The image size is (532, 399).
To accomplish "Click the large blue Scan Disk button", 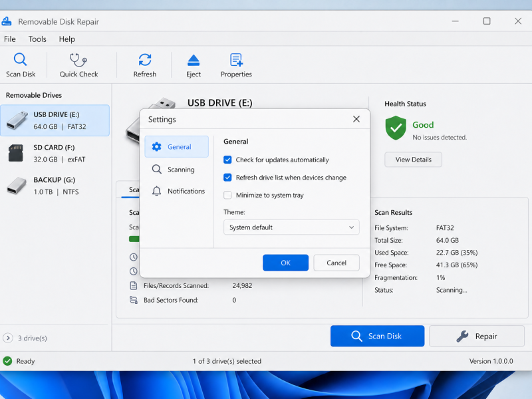I will click(377, 336).
